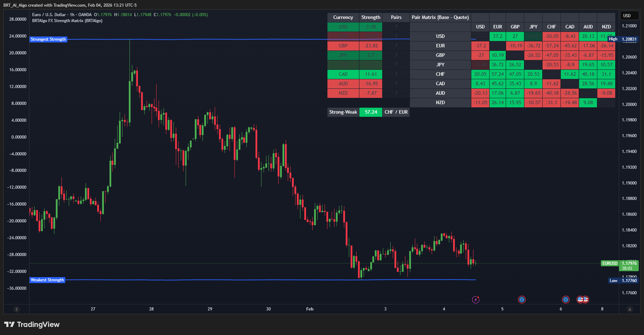This screenshot has width=644, height=335.
Task: Open the USD currency selector on price axis
Action: tap(627, 16)
